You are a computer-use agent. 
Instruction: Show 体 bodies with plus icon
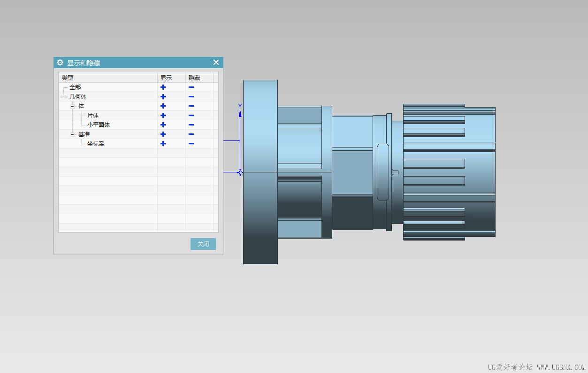click(x=163, y=106)
